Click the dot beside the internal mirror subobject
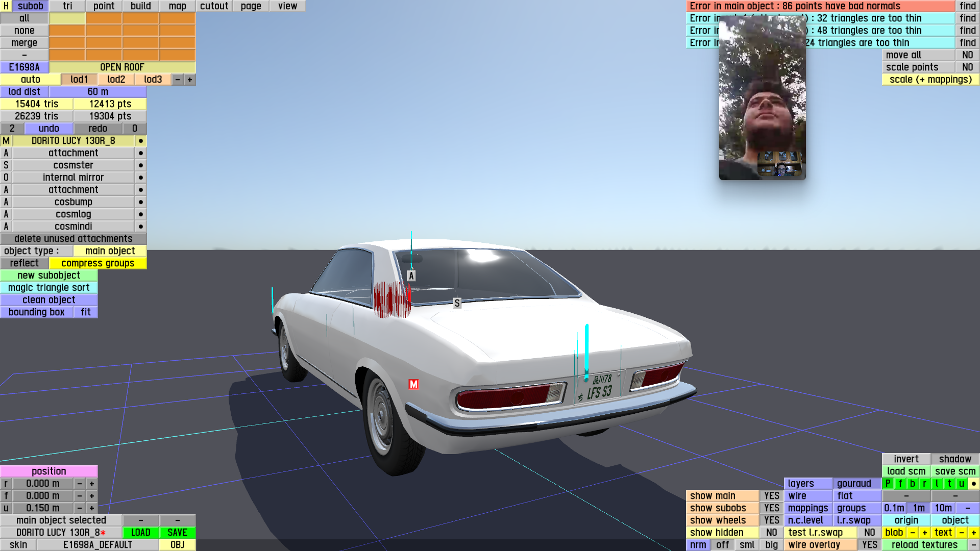The width and height of the screenshot is (980, 551). (x=141, y=178)
